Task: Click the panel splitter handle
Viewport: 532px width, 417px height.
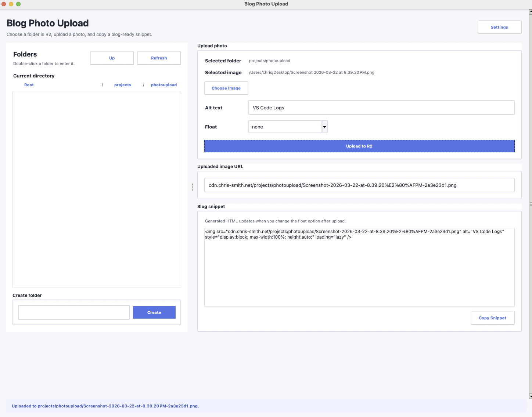Action: point(193,187)
